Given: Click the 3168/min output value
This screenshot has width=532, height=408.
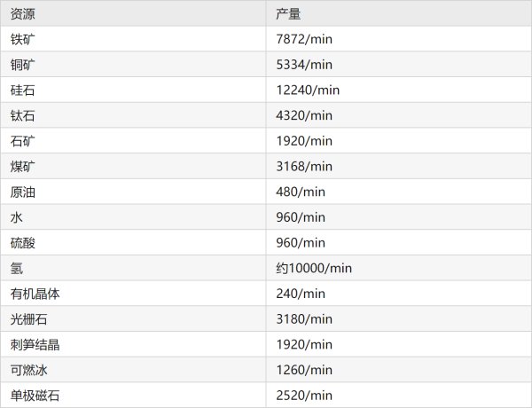Looking at the screenshot, I should pyautogui.click(x=304, y=167).
